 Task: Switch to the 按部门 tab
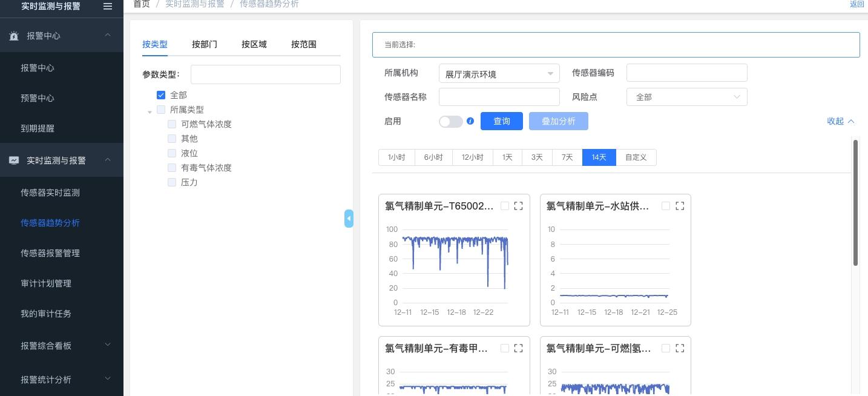coord(205,44)
